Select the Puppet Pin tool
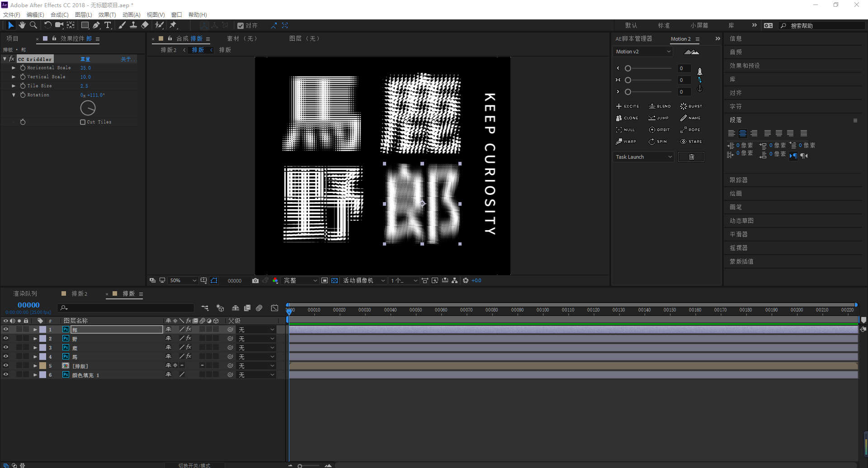868x468 pixels. [173, 25]
